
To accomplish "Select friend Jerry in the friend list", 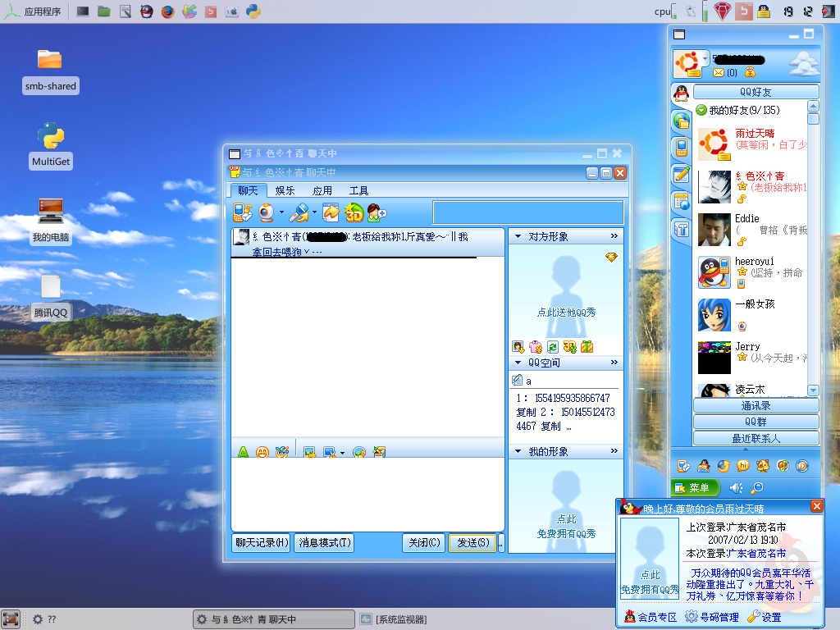I will pos(751,357).
